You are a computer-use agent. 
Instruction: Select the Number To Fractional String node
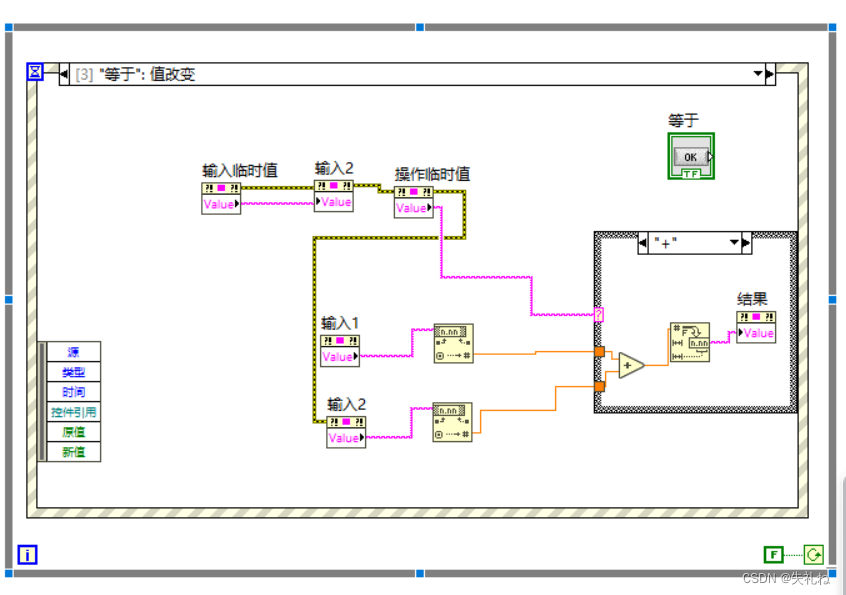[x=691, y=343]
